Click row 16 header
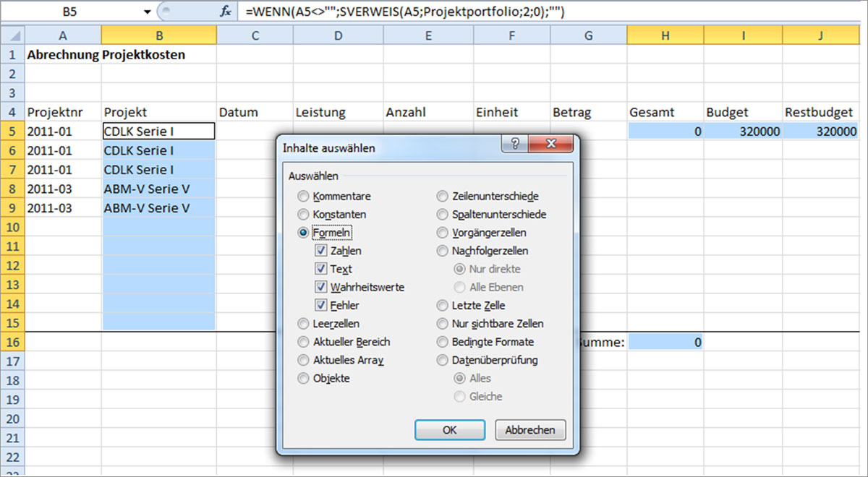868x477 pixels. coord(12,342)
